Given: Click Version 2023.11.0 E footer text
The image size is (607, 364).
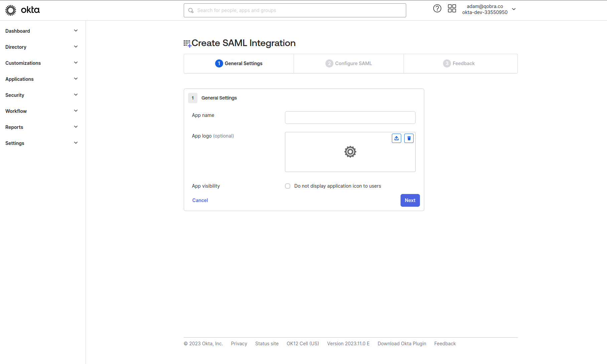Looking at the screenshot, I should coord(348,344).
